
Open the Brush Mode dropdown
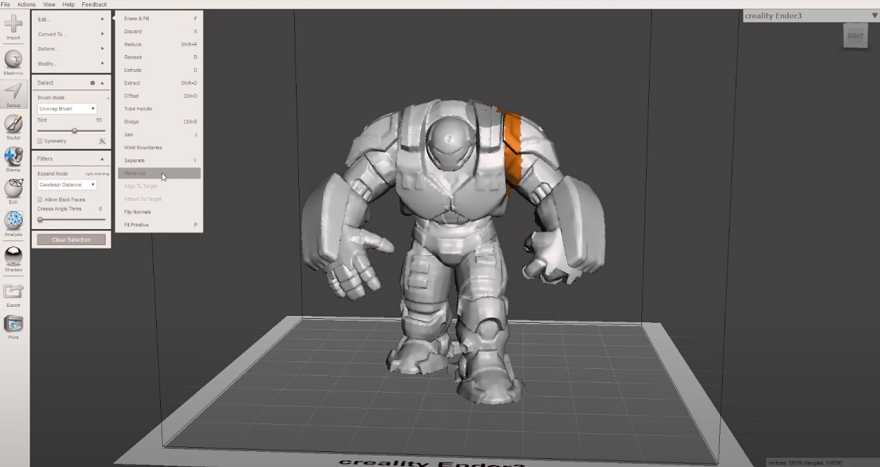(x=67, y=108)
